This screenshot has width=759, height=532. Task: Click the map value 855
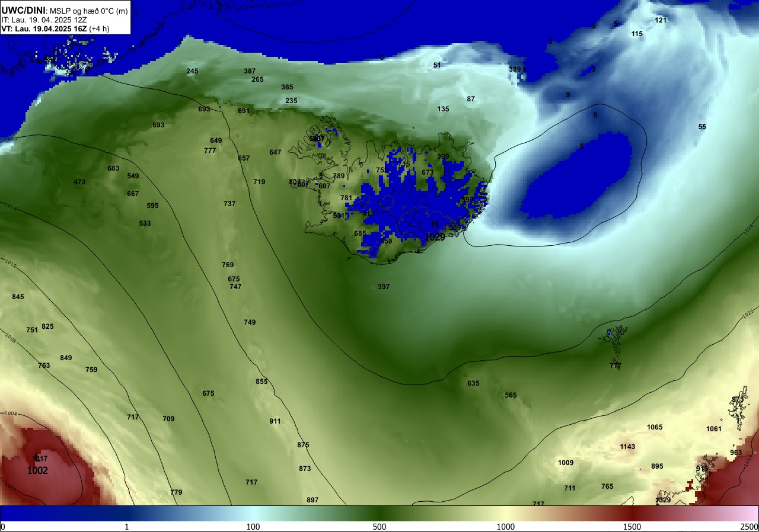point(261,382)
